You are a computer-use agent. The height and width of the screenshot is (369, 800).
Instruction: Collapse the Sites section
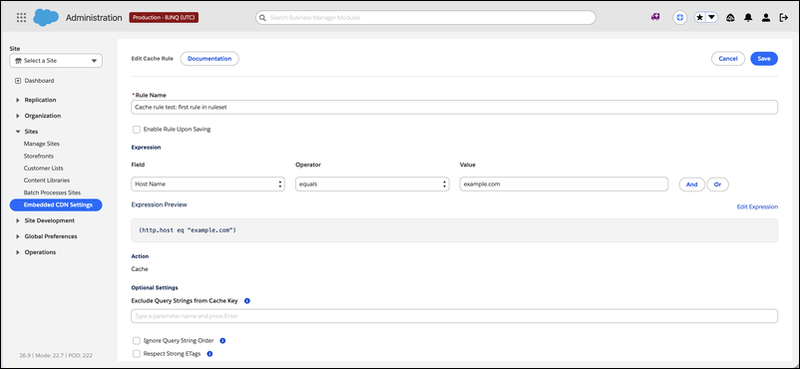18,132
